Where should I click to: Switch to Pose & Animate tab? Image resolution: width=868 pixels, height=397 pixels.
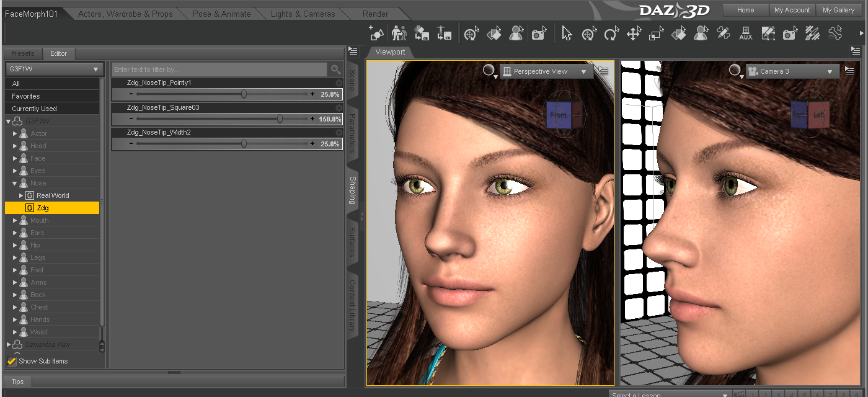coord(222,14)
